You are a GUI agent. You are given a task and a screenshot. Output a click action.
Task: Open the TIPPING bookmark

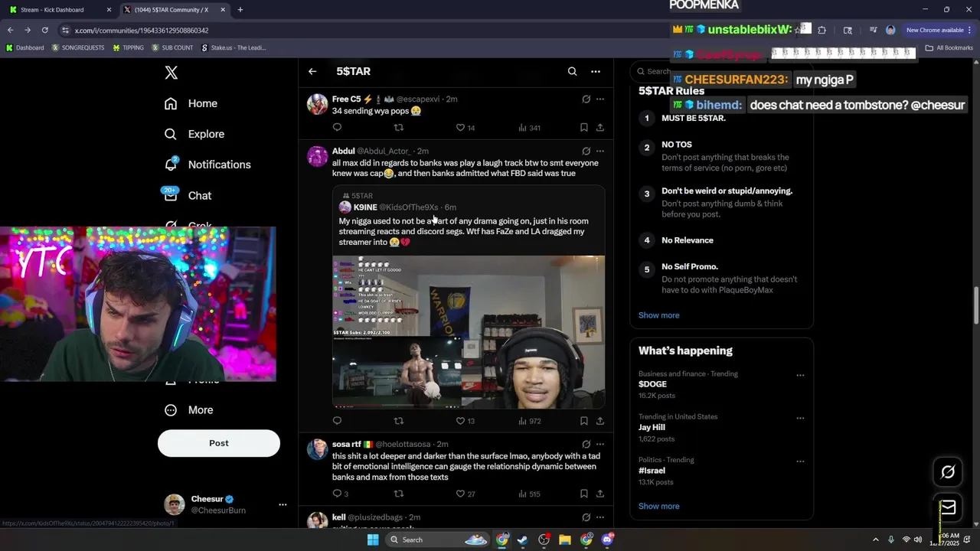click(x=128, y=47)
